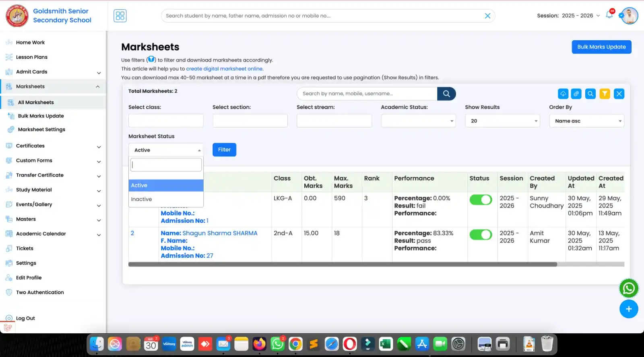Open Firefox in the dock
The image size is (644, 357).
point(259,344)
